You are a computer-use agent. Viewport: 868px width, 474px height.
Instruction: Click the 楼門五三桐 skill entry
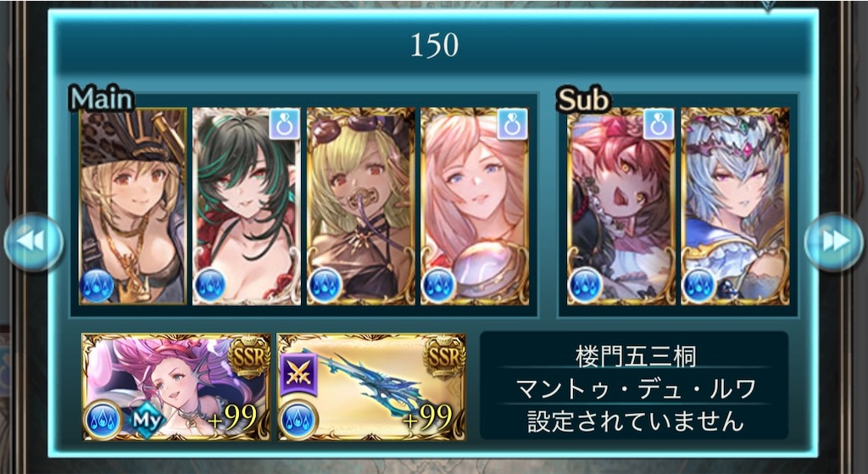[635, 357]
